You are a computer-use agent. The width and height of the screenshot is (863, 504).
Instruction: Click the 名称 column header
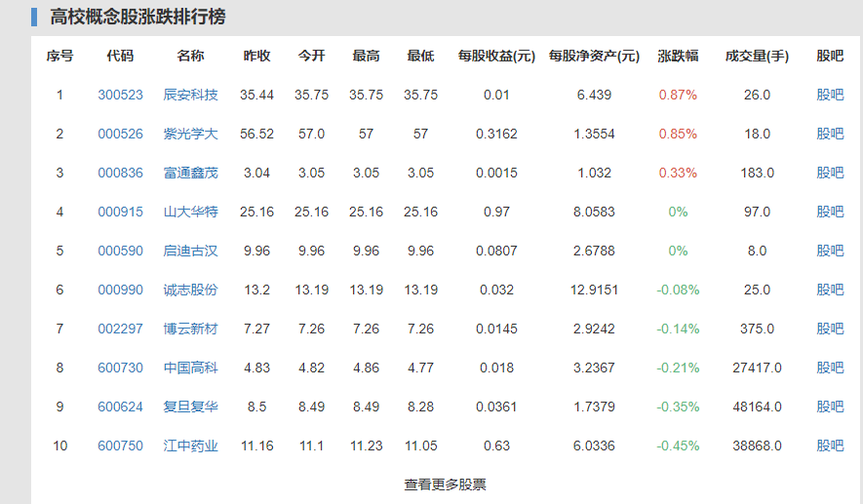coord(190,57)
